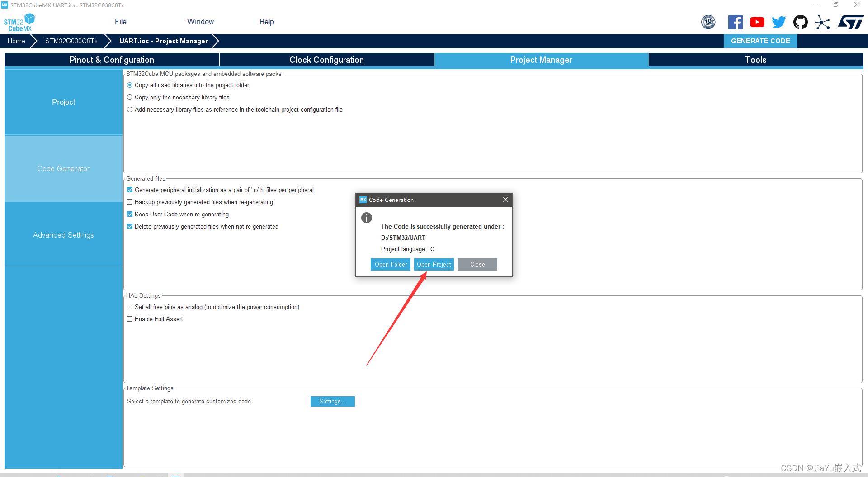Open template Settings... button
The image size is (868, 477).
tap(333, 401)
